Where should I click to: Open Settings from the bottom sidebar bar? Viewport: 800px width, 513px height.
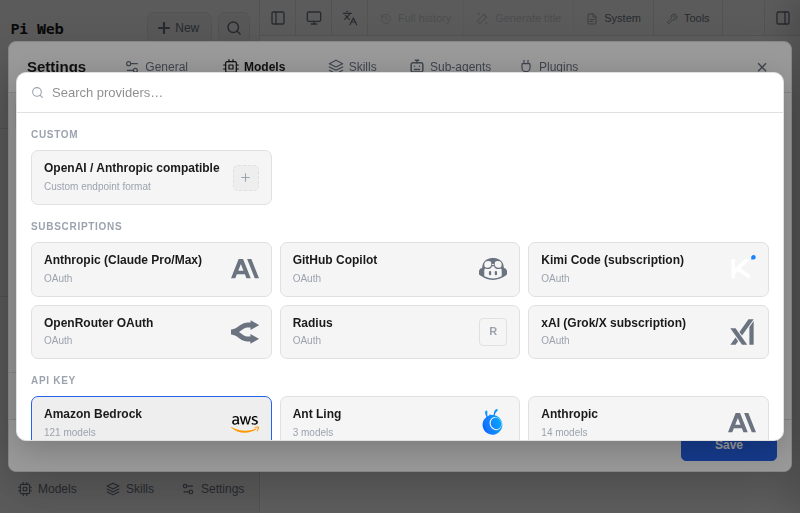pyautogui.click(x=213, y=488)
